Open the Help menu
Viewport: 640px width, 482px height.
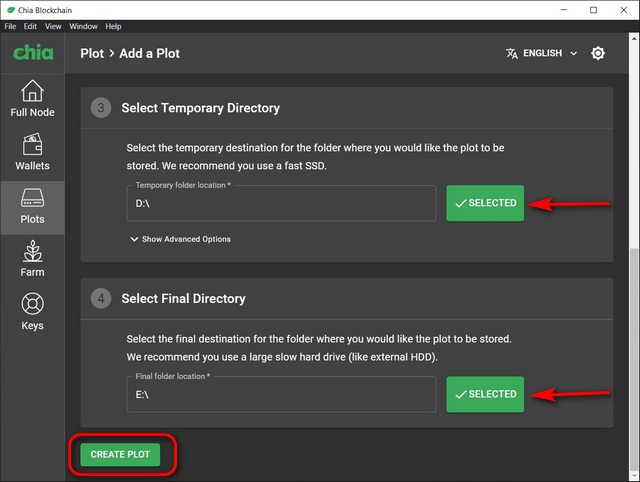(x=113, y=26)
